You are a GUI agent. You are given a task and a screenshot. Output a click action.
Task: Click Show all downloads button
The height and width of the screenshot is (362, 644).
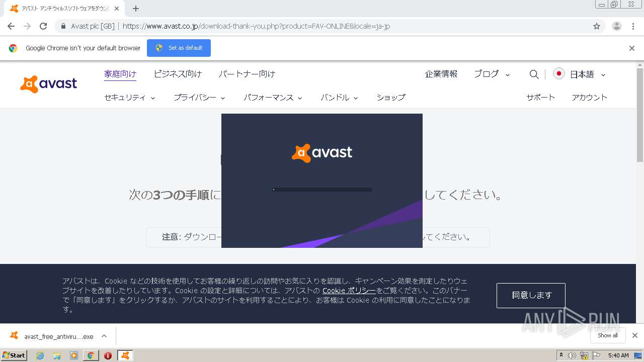[608, 335]
